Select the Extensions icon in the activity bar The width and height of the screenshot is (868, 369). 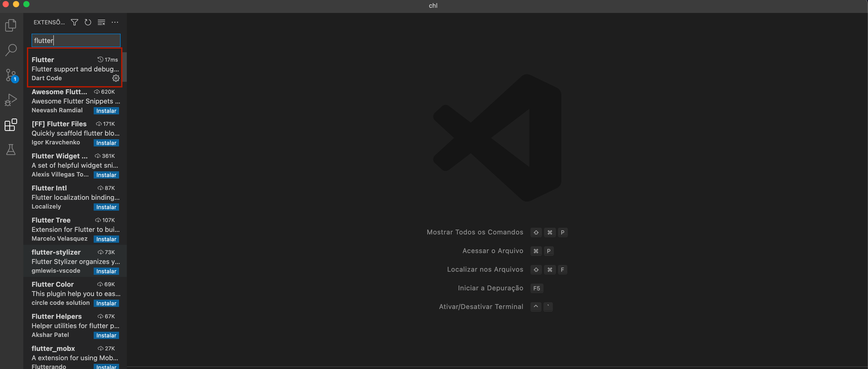tap(11, 125)
